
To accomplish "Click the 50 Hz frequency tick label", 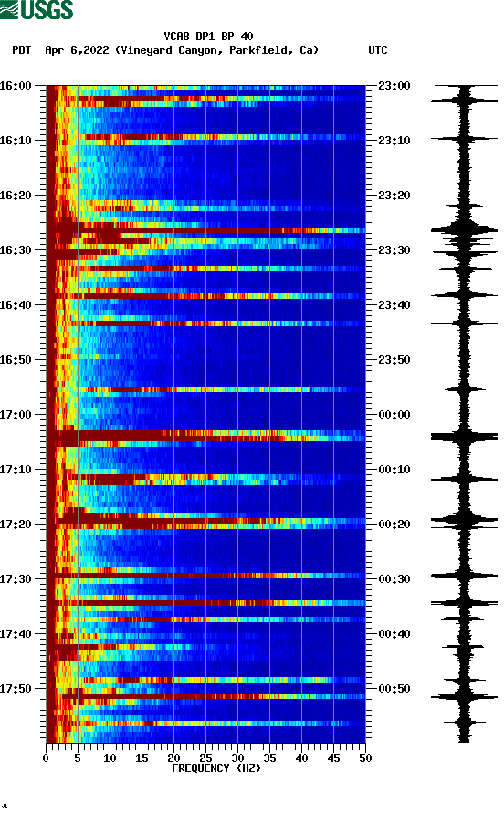I will coord(365,758).
